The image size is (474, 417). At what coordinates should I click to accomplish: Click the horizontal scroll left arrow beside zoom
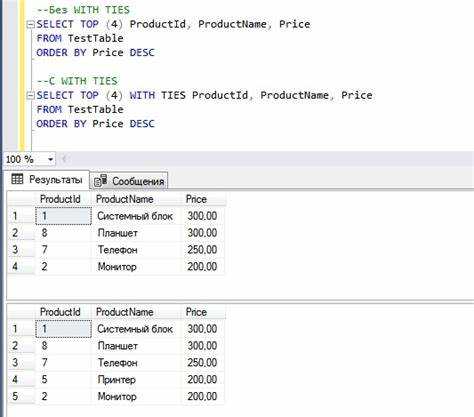click(x=64, y=159)
